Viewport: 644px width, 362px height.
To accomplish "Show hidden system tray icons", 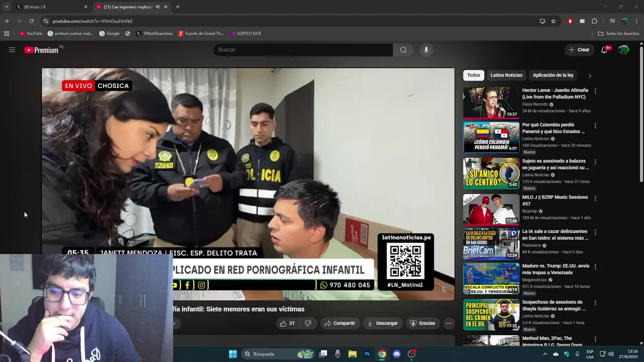I will (x=544, y=354).
